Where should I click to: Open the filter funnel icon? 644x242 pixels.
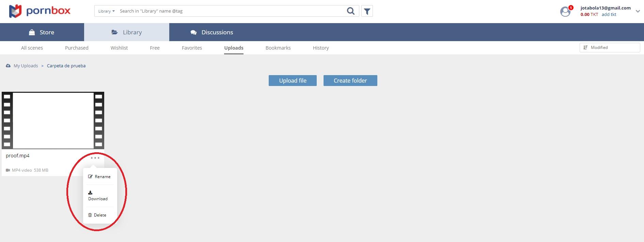tap(367, 11)
